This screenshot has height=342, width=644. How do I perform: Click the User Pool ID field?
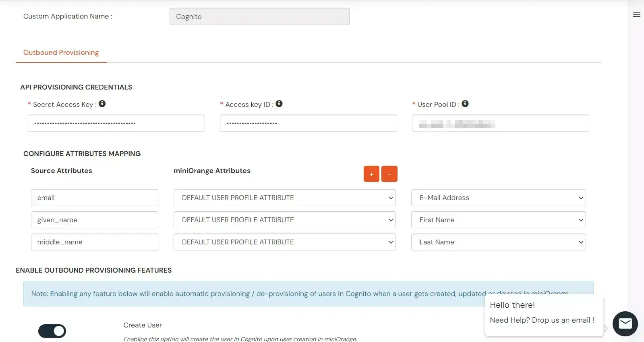(501, 123)
